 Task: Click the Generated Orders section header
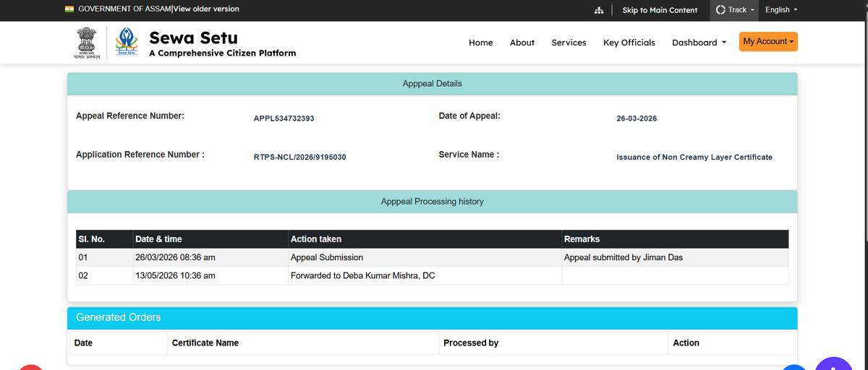tap(432, 318)
